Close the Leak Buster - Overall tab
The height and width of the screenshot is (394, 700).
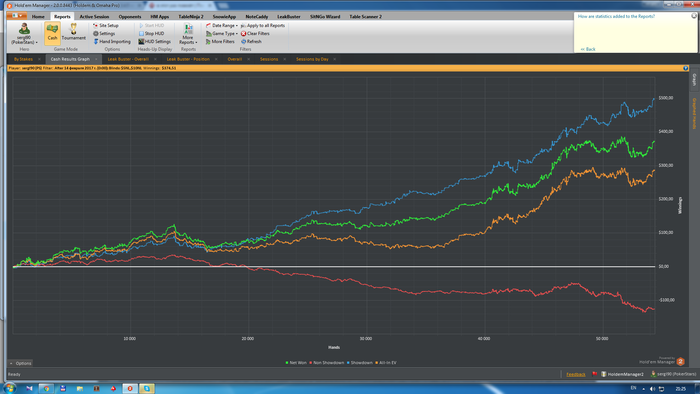coord(155,59)
